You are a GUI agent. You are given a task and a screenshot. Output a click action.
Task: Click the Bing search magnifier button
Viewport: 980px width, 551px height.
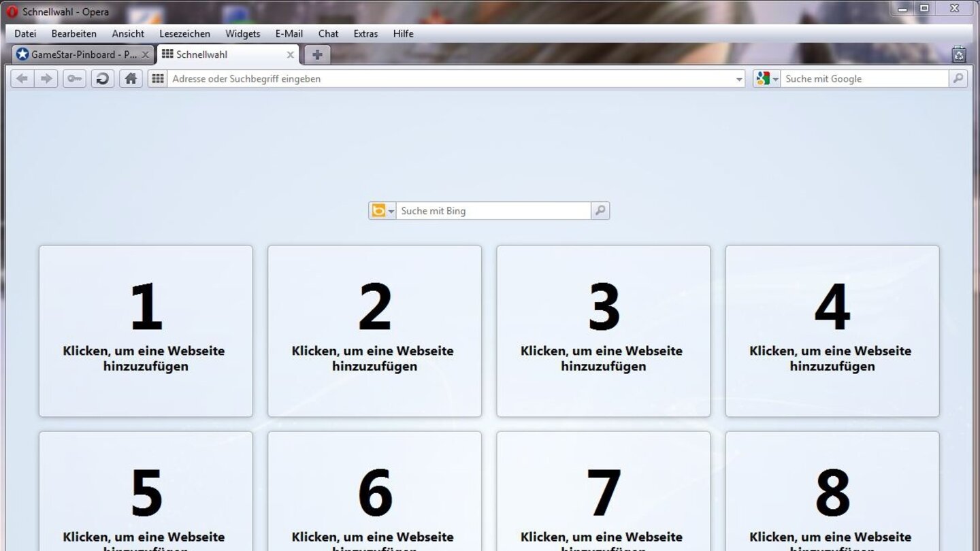click(x=600, y=211)
